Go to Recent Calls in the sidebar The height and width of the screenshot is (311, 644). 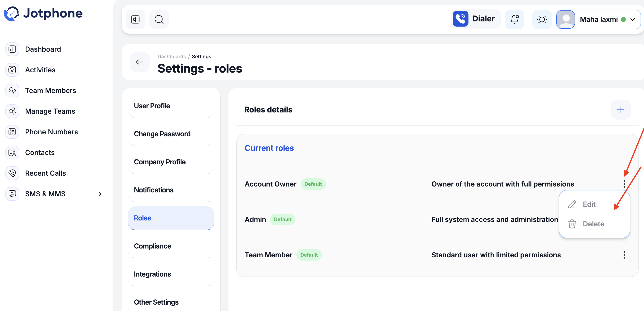click(46, 173)
